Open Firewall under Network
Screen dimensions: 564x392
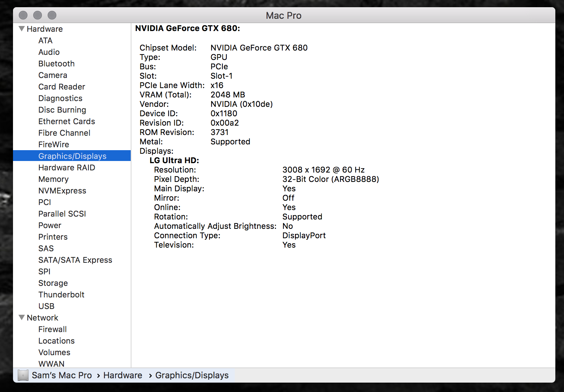(53, 329)
